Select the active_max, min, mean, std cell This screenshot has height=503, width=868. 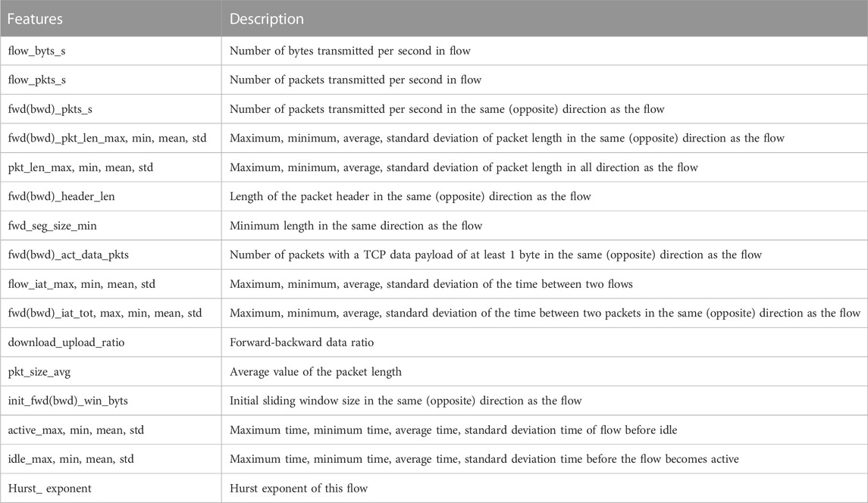[x=111, y=430]
